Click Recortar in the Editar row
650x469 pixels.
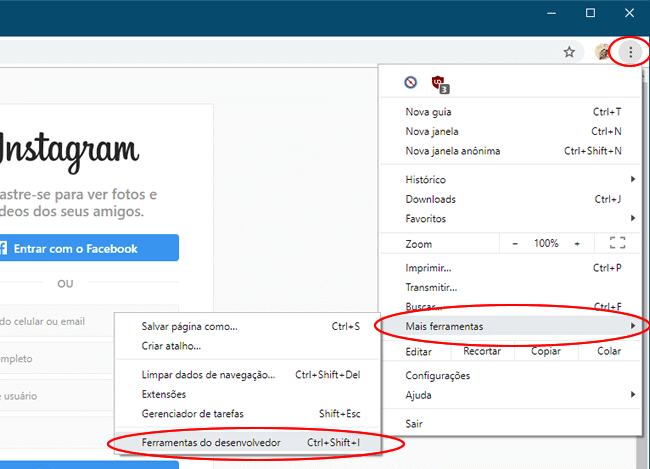pos(482,351)
